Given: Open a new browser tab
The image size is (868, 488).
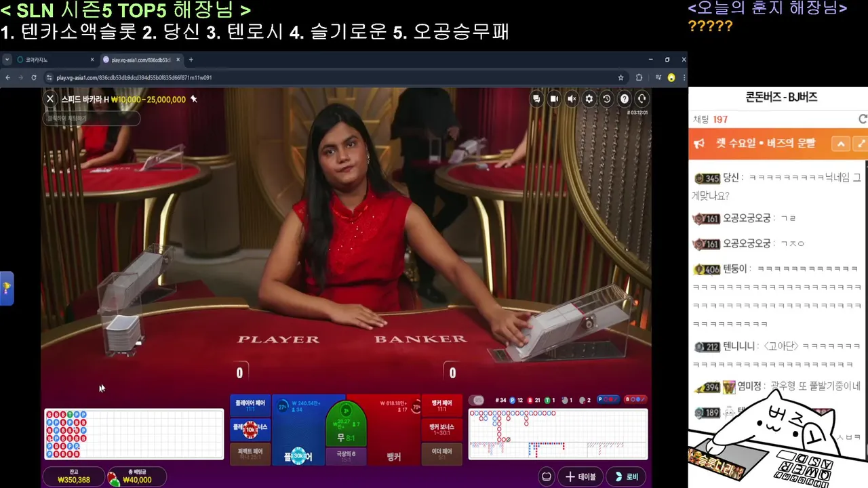Looking at the screenshot, I should 191,60.
